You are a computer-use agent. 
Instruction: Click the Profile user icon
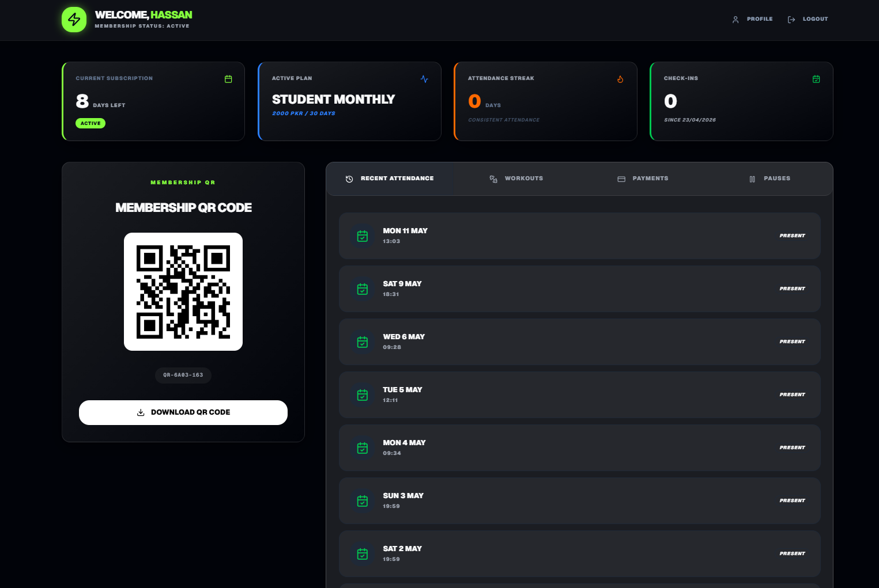pyautogui.click(x=735, y=20)
